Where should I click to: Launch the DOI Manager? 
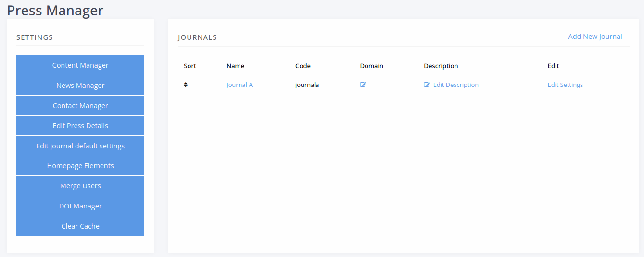click(80, 206)
